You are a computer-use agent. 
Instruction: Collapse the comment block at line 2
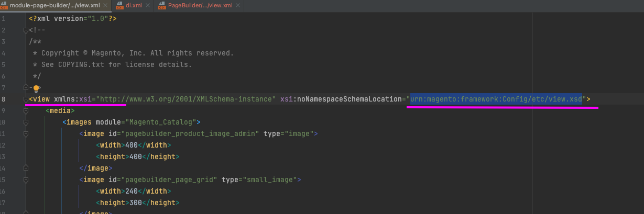pyautogui.click(x=26, y=30)
